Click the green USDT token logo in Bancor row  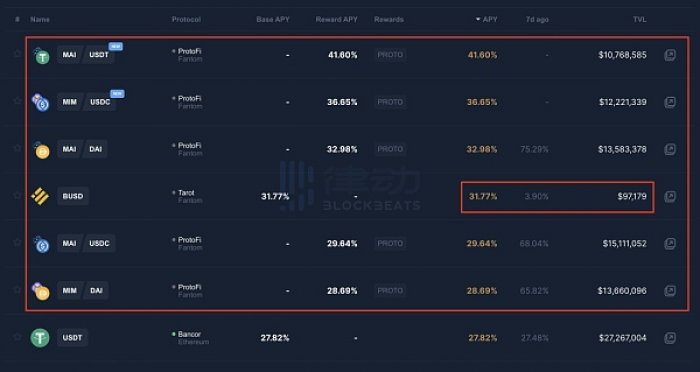[x=40, y=338]
